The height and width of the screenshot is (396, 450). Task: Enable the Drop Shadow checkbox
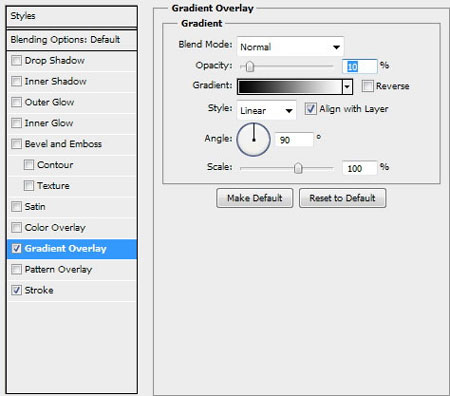(x=16, y=61)
